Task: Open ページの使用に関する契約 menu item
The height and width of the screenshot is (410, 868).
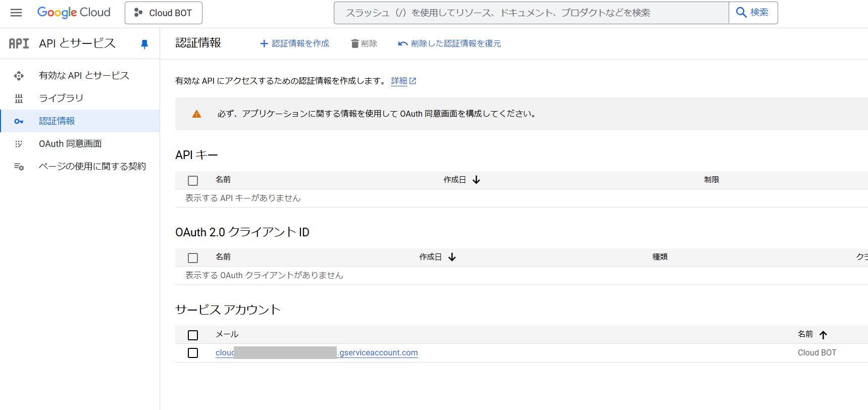Action: click(80, 167)
